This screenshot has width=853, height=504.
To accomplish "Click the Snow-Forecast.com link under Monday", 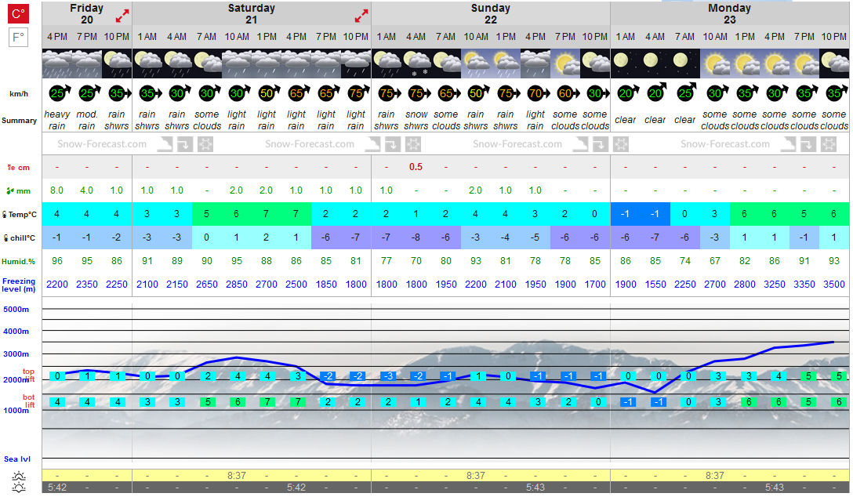I will point(725,144).
